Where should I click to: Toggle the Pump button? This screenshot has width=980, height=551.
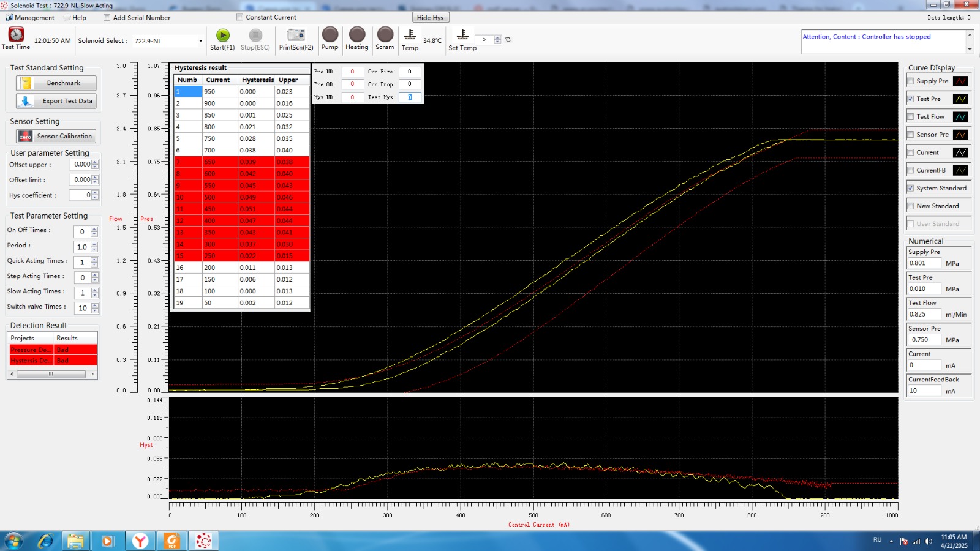pos(330,34)
